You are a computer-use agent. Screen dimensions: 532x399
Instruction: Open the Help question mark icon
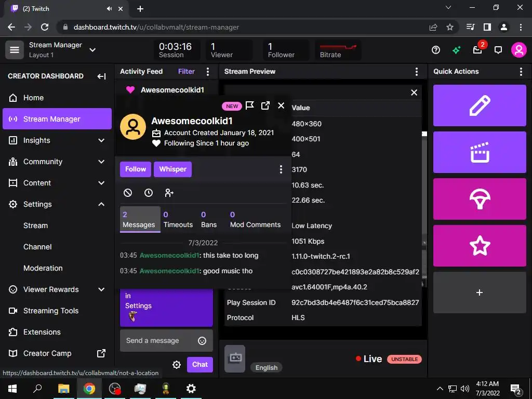tap(436, 50)
